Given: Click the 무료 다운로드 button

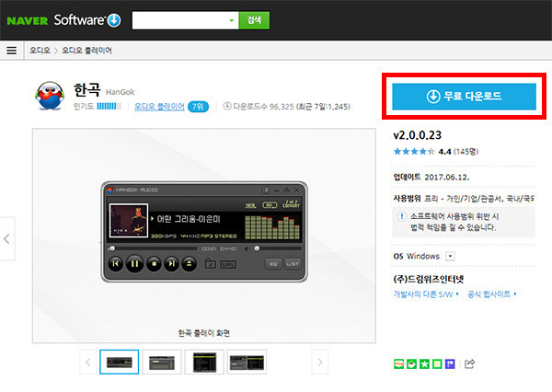Looking at the screenshot, I should click(464, 96).
